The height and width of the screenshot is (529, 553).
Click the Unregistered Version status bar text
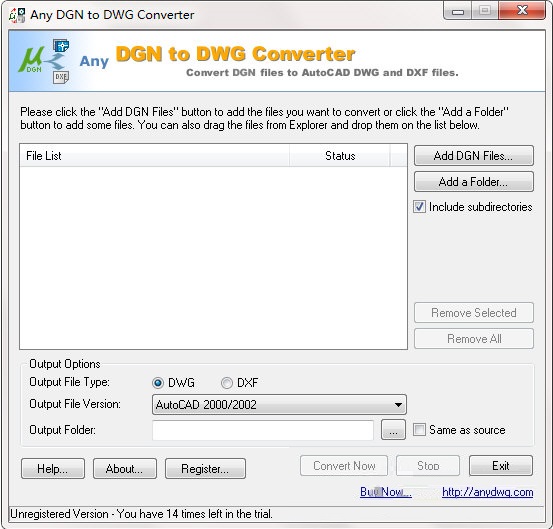(141, 514)
